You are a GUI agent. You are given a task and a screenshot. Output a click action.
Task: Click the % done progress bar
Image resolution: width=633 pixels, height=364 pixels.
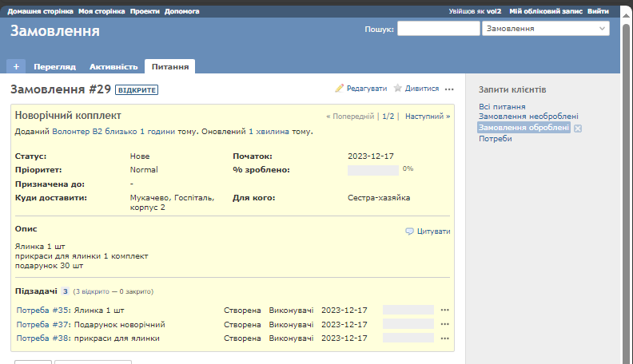[373, 169]
